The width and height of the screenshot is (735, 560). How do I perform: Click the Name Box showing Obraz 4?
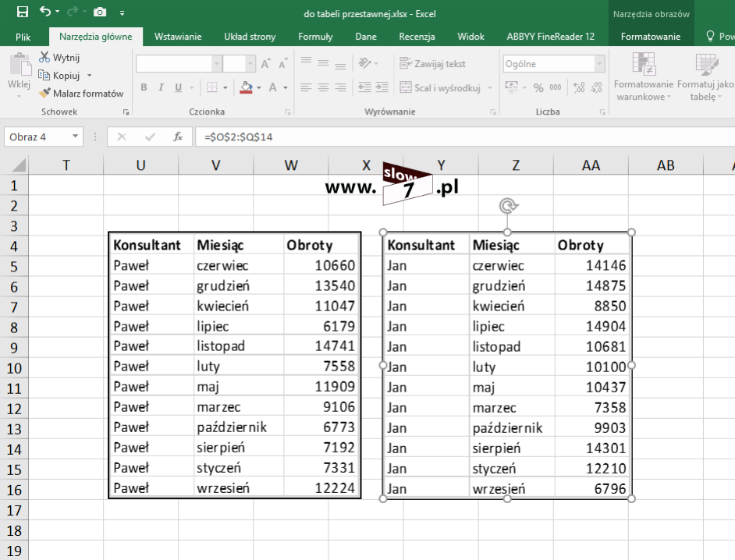tap(44, 136)
